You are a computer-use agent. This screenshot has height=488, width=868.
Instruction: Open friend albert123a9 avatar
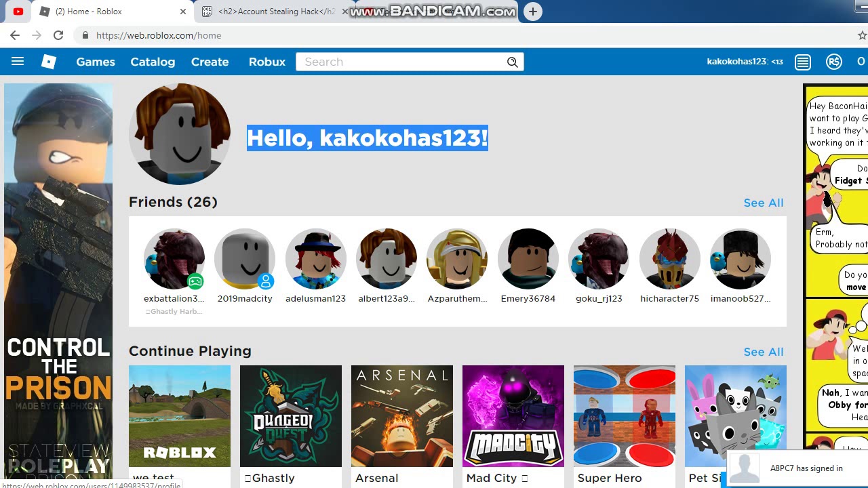pyautogui.click(x=387, y=259)
